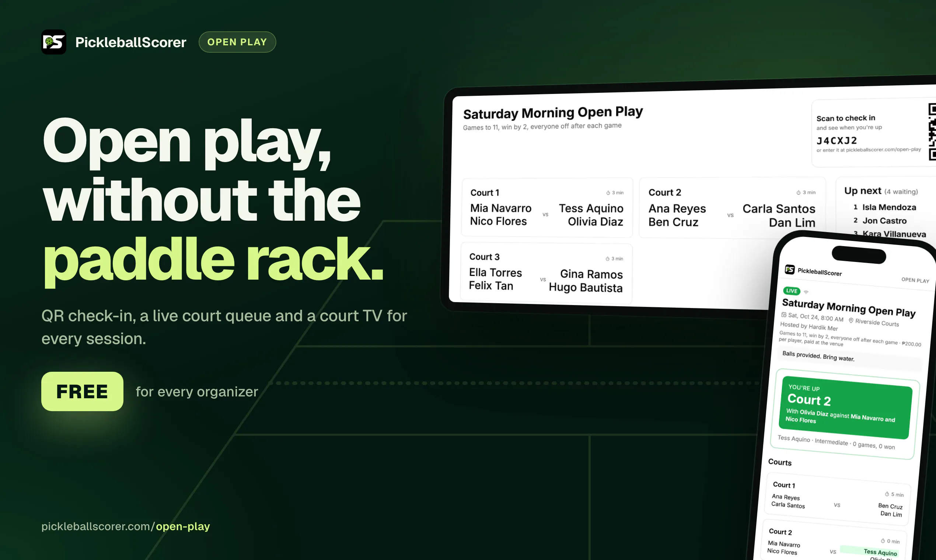The width and height of the screenshot is (936, 560).
Task: Click the Games to 11 subtitle on tablet
Action: [542, 126]
